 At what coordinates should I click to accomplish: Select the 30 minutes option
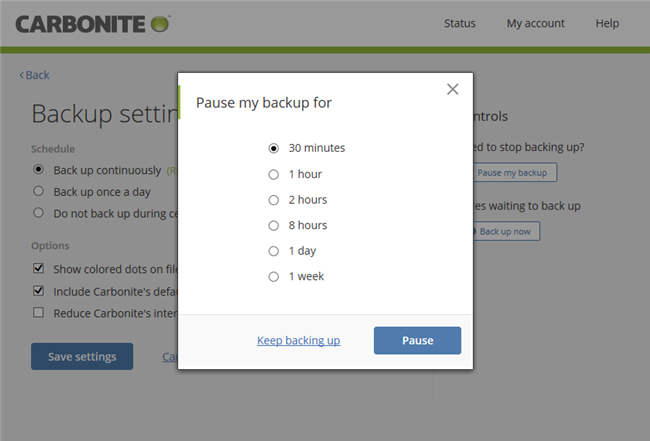pyautogui.click(x=274, y=148)
